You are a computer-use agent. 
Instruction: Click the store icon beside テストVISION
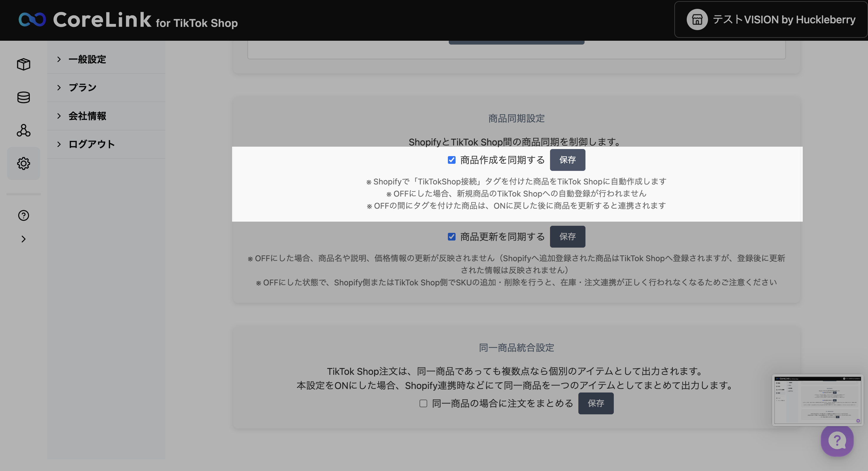tap(697, 19)
